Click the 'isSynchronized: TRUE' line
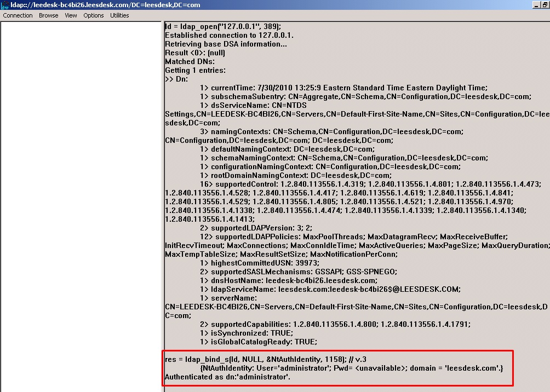 pyautogui.click(x=246, y=333)
